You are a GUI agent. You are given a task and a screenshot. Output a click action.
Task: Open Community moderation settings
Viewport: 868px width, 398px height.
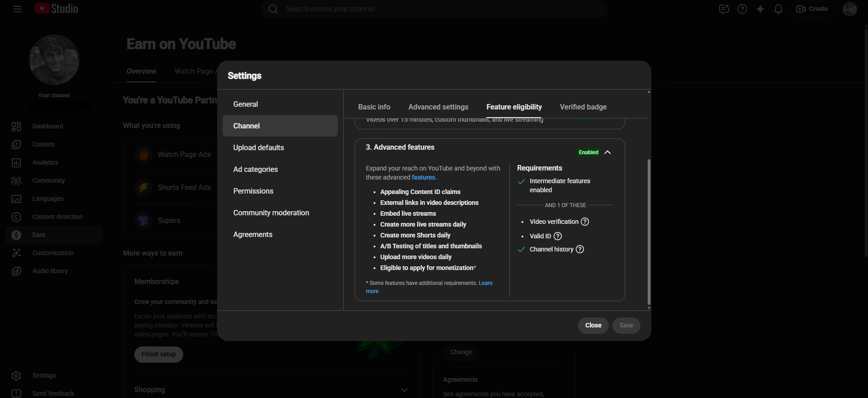pos(280,213)
